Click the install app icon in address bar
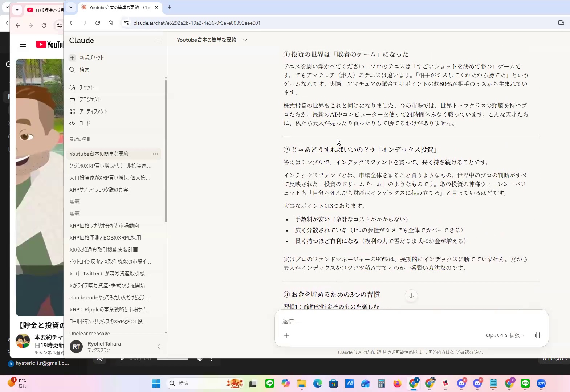570x392 pixels. (x=561, y=23)
